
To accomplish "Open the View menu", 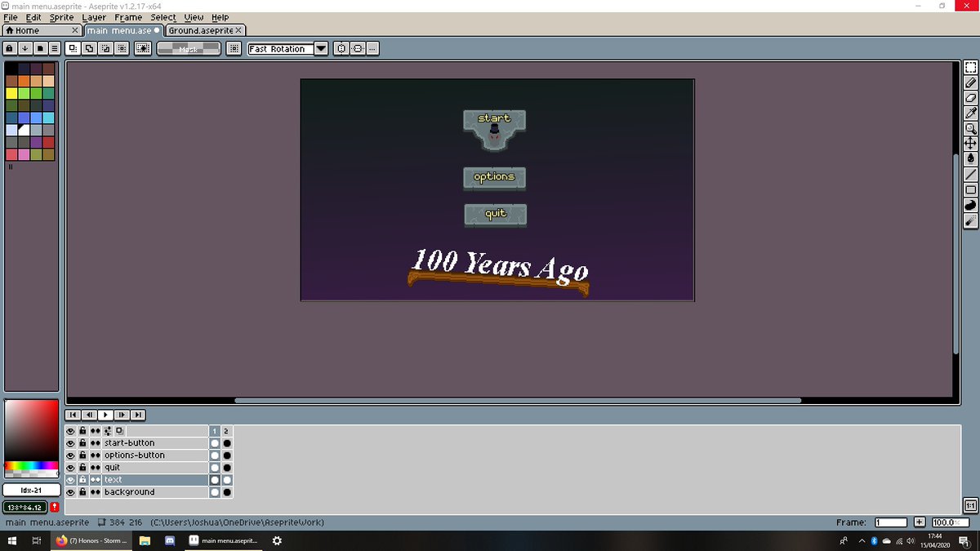I will 194,17.
